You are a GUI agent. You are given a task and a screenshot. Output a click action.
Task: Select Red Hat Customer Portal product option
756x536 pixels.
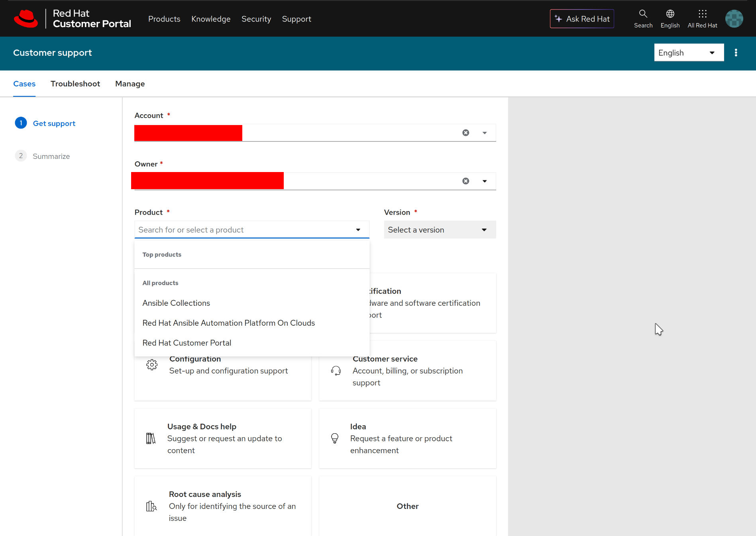click(252, 343)
